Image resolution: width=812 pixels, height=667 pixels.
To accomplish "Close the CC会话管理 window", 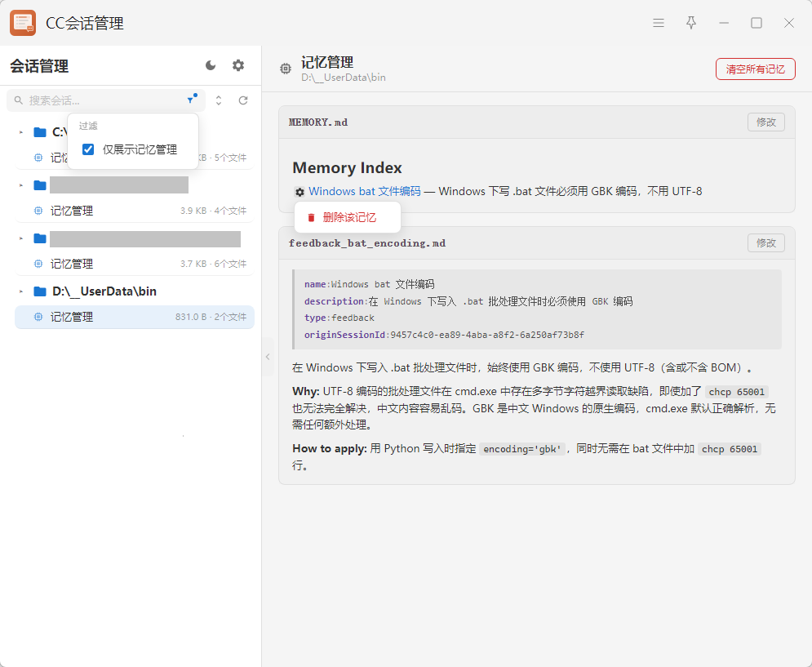I will coord(788,23).
